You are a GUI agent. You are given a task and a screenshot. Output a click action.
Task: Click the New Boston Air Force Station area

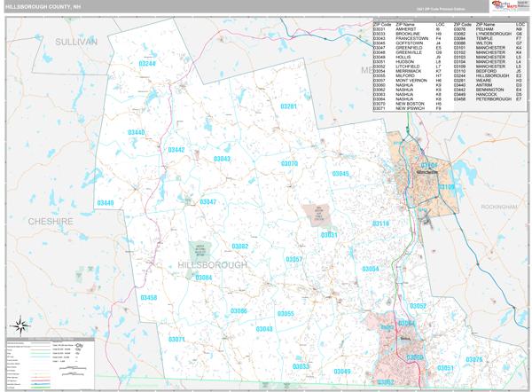coord(318,214)
